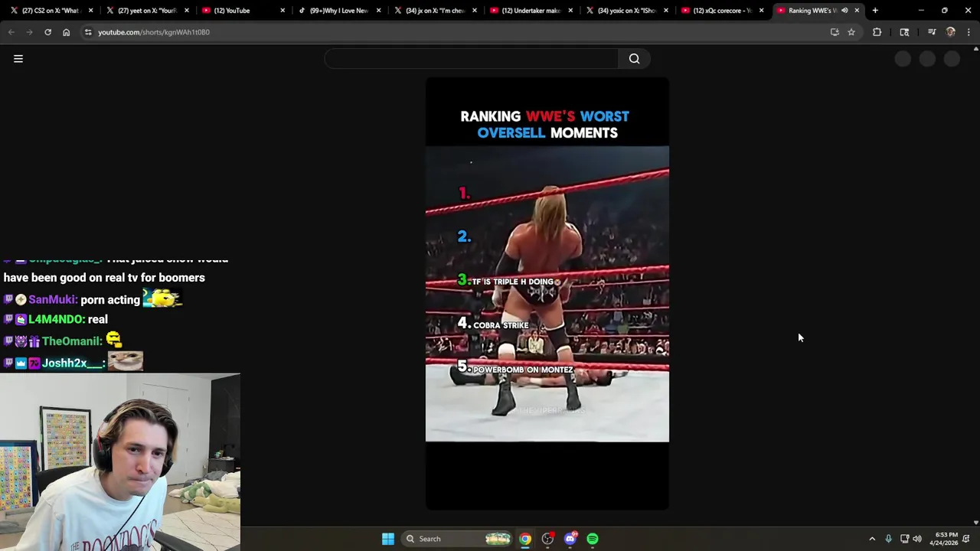Click the microphone tray icon
The width and height of the screenshot is (980, 551).
click(x=888, y=539)
